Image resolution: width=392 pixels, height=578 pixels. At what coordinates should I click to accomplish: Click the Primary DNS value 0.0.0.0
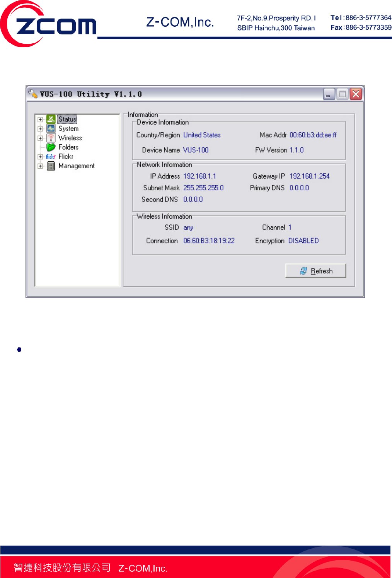(299, 188)
